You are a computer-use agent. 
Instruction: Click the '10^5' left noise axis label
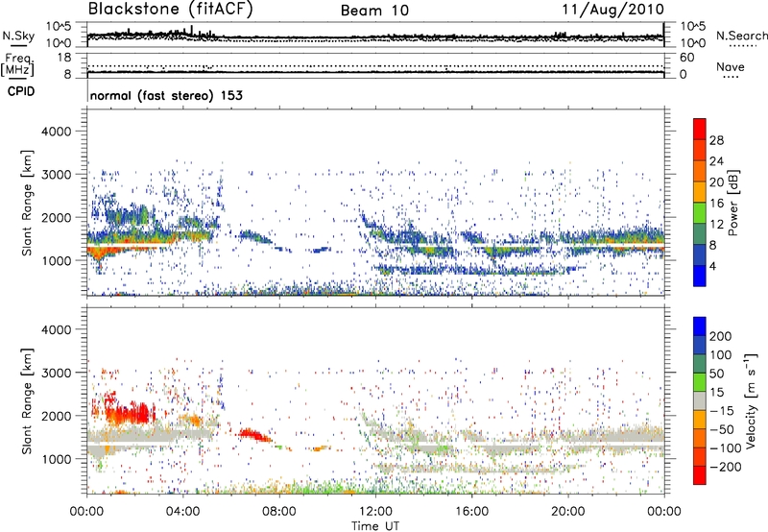point(59,26)
